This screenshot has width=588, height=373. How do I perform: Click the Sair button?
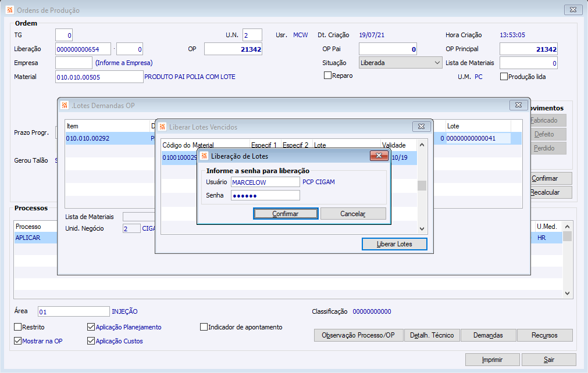click(548, 360)
